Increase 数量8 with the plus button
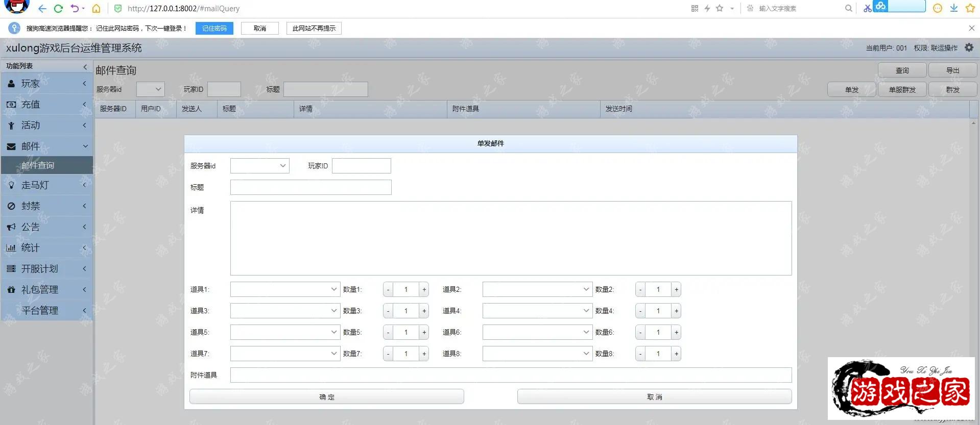 coord(676,354)
